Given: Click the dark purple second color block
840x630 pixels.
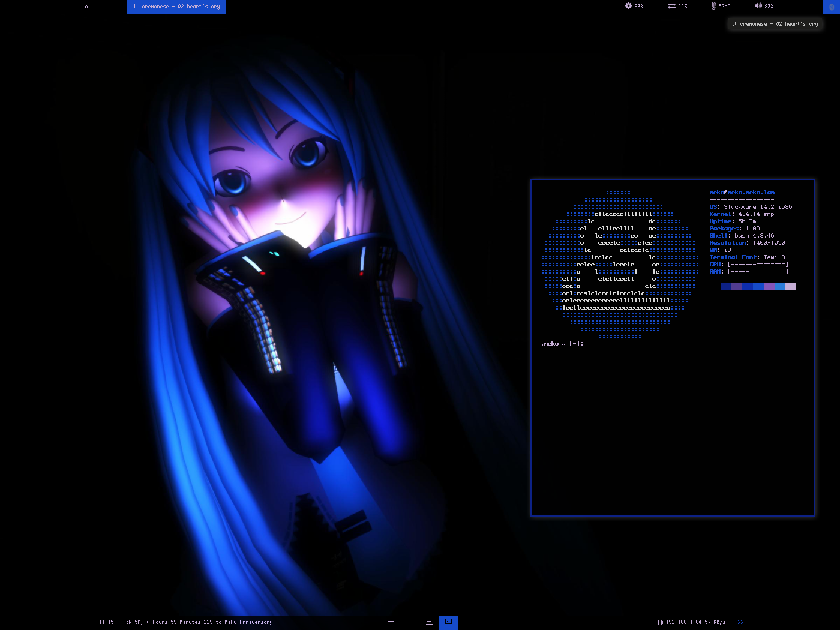Looking at the screenshot, I should point(737,286).
